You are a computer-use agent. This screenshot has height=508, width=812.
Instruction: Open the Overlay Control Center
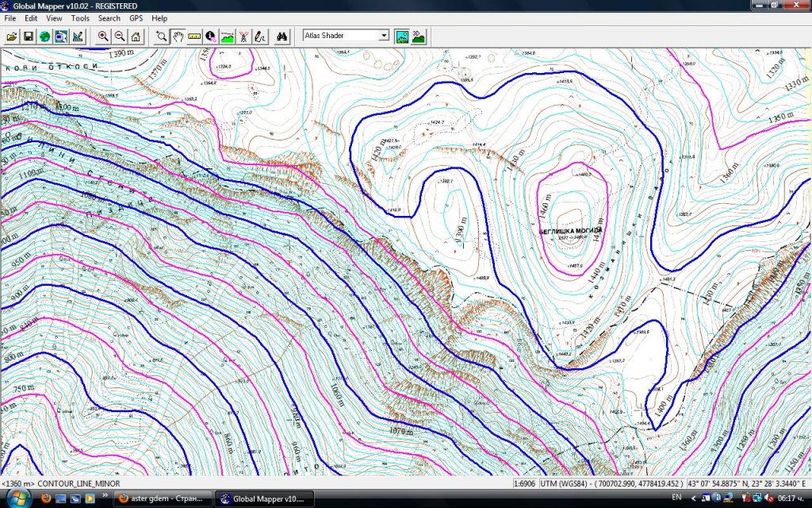pos(61,37)
